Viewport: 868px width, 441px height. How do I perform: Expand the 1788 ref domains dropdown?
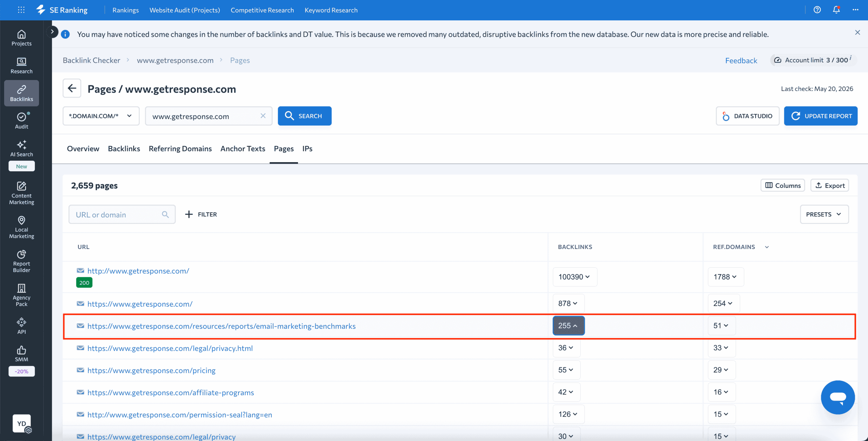coord(726,277)
